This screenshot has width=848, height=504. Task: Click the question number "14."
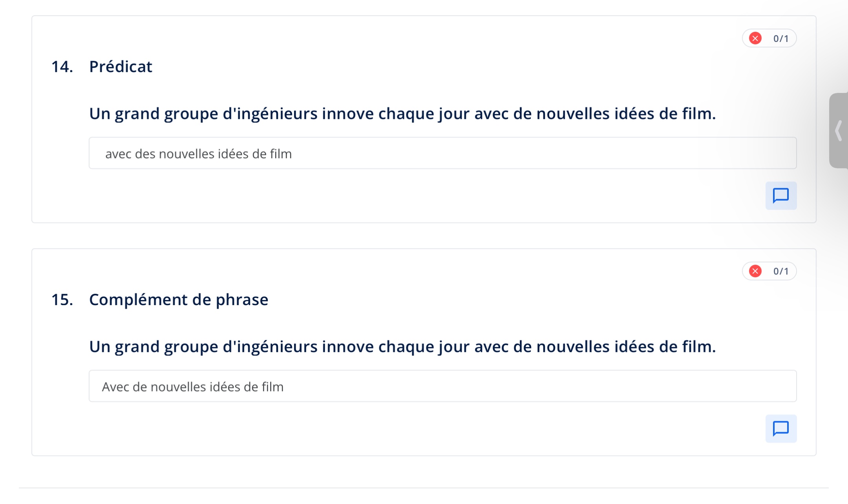(62, 67)
